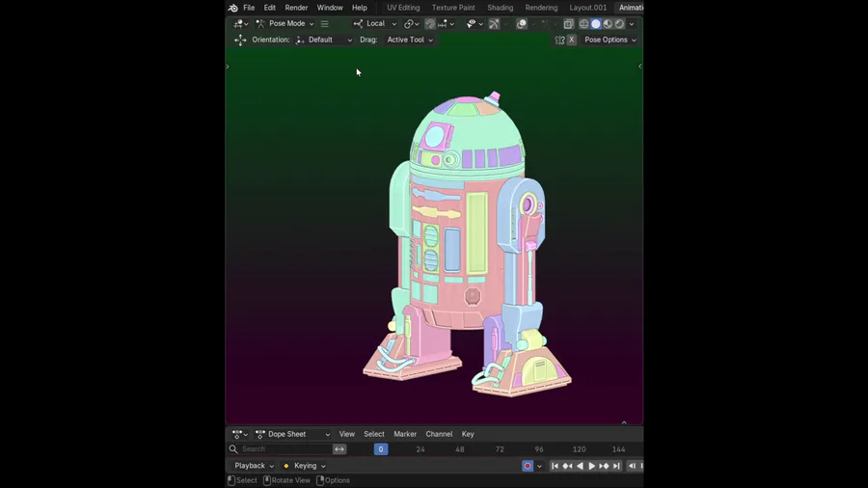Jump to the start frame
This screenshot has height=488, width=868.
tap(555, 466)
